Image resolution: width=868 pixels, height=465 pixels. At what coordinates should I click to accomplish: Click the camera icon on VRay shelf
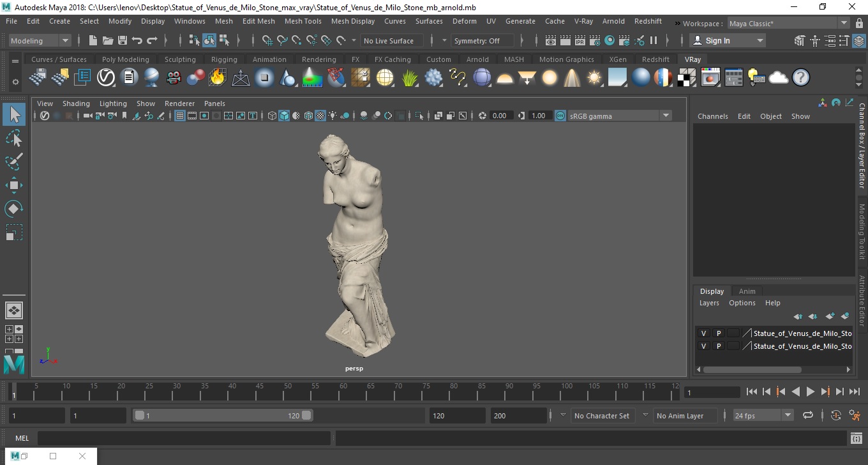pyautogui.click(x=174, y=78)
